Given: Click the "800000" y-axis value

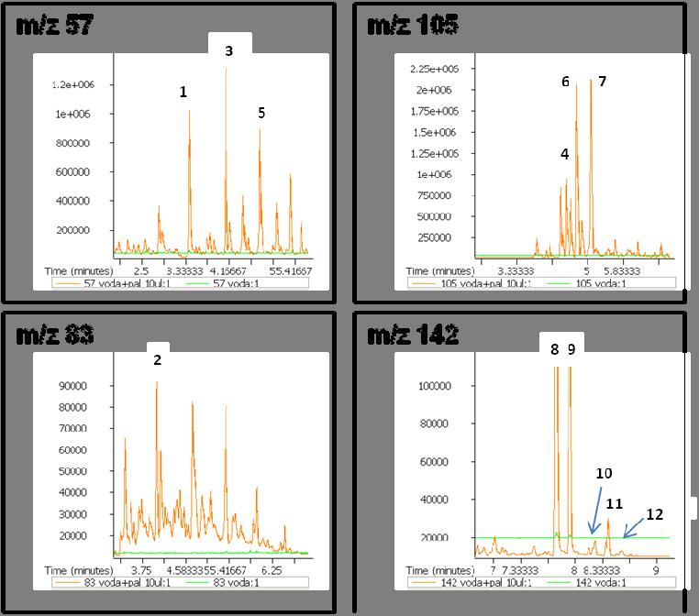Looking at the screenshot, I should coord(72,143).
